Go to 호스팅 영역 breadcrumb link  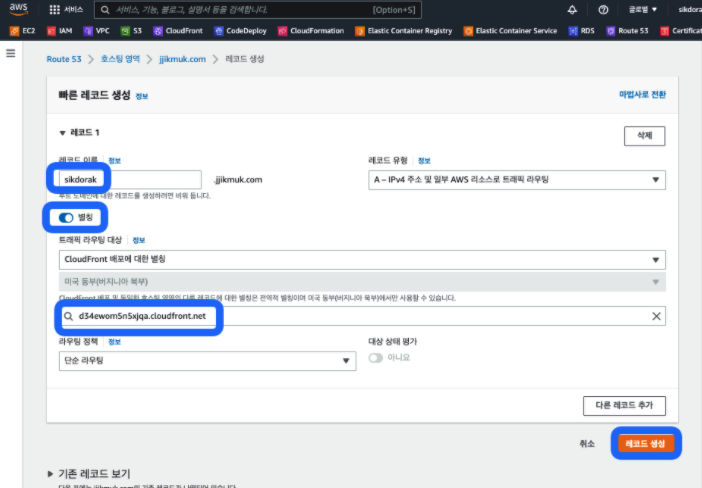pyautogui.click(x=120, y=59)
